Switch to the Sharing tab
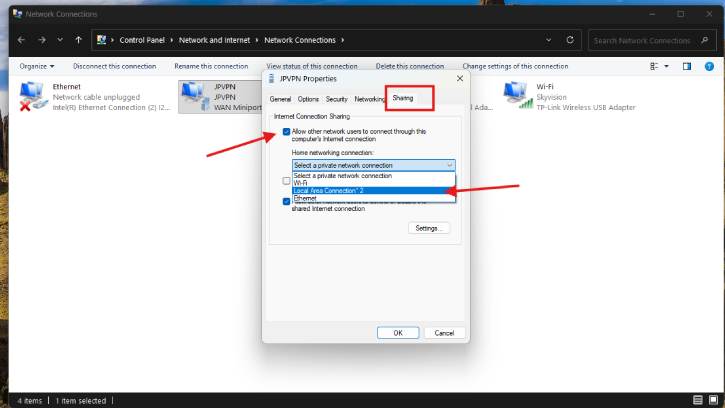The height and width of the screenshot is (408, 725). tap(403, 98)
